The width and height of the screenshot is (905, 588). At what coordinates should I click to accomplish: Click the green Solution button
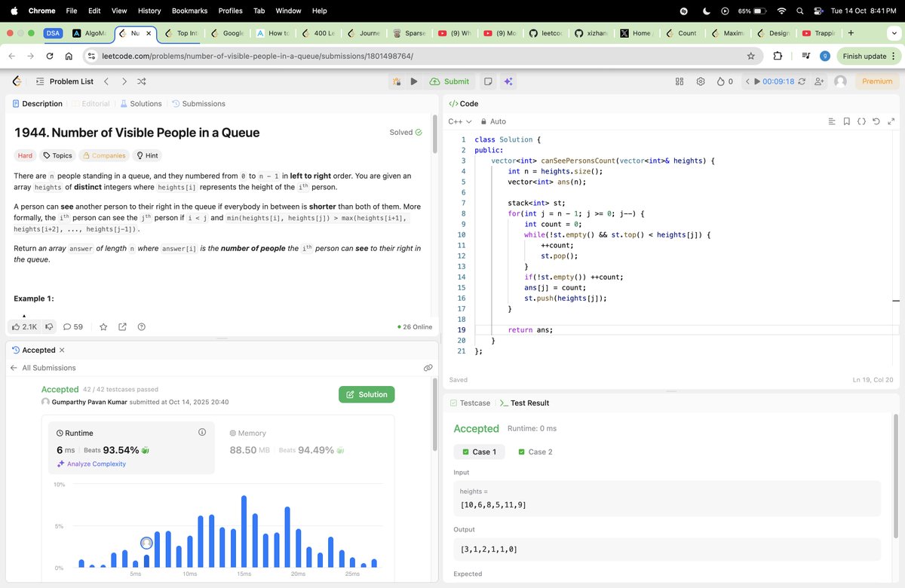367,394
